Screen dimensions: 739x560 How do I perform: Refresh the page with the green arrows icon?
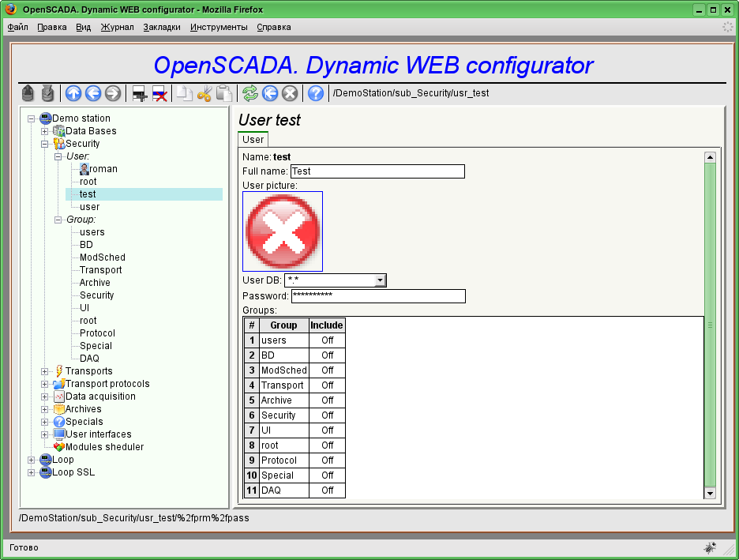click(249, 93)
